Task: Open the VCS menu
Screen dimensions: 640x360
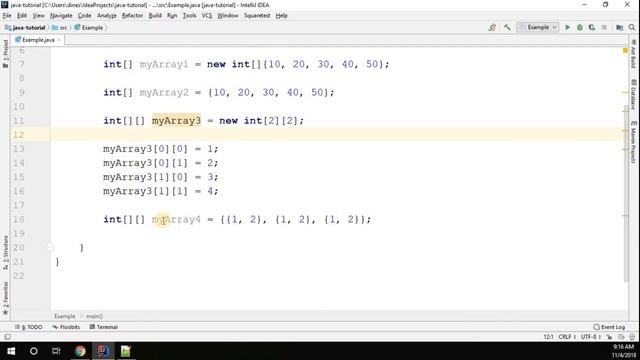Action: (x=207, y=16)
